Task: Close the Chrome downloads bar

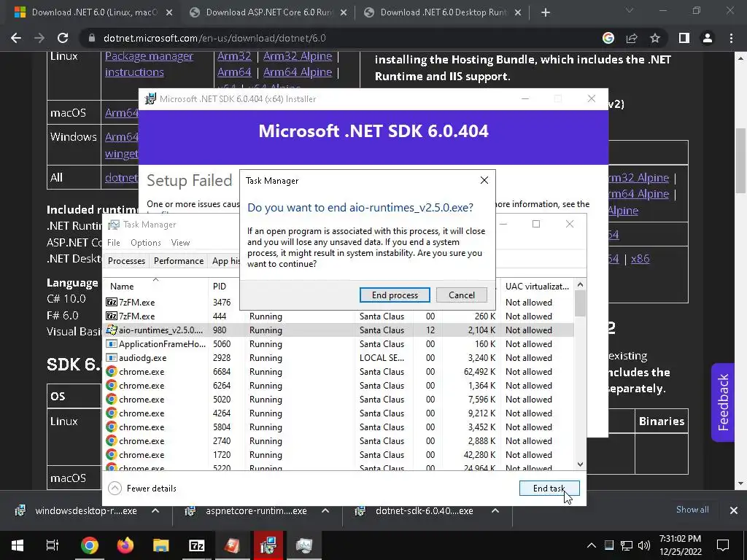Action: point(734,510)
